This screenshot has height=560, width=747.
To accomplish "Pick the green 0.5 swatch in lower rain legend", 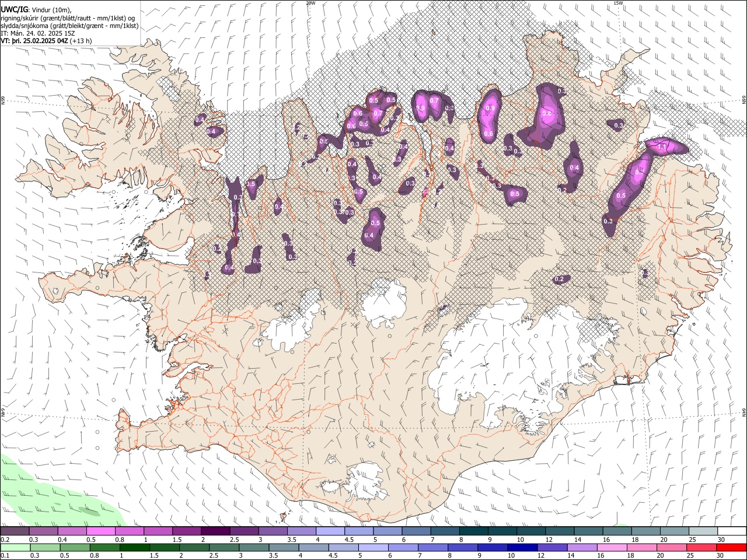I will tap(75, 548).
